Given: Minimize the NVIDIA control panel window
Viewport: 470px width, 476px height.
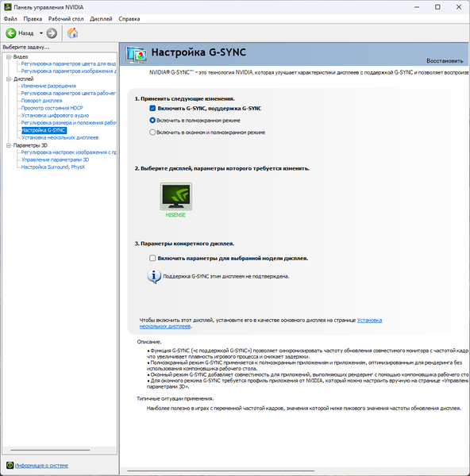Looking at the screenshot, I should pyautogui.click(x=417, y=7).
